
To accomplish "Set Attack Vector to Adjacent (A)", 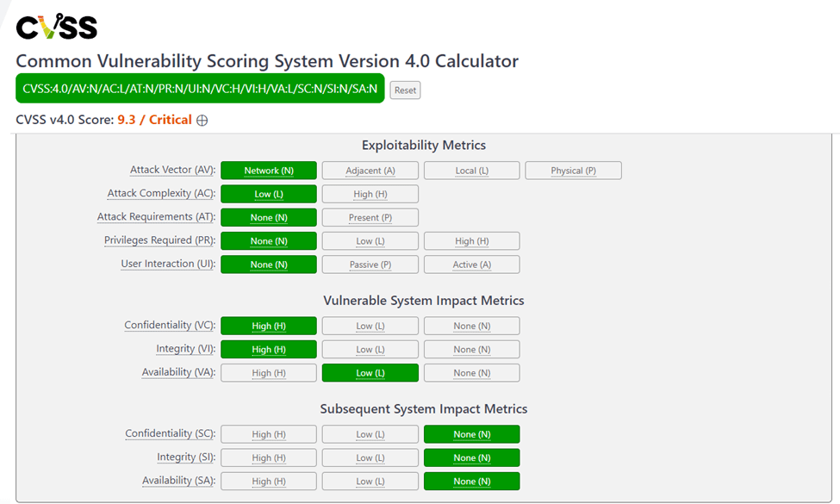I will [x=370, y=171].
